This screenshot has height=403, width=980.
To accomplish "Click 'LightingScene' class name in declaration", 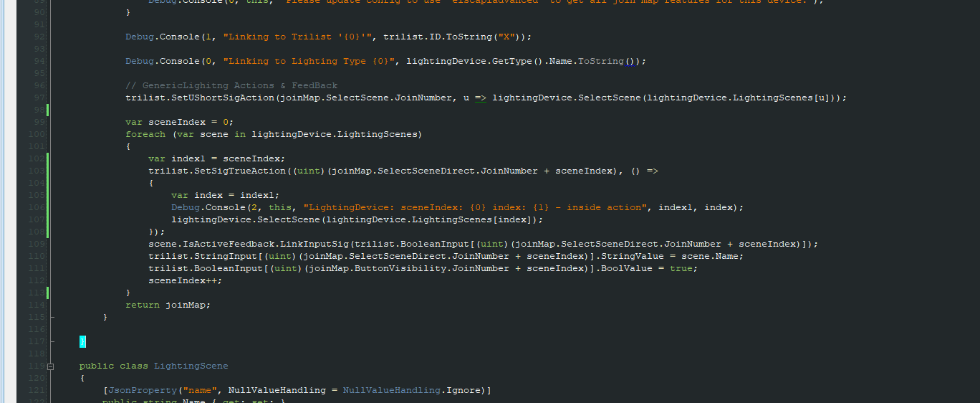I will (191, 366).
